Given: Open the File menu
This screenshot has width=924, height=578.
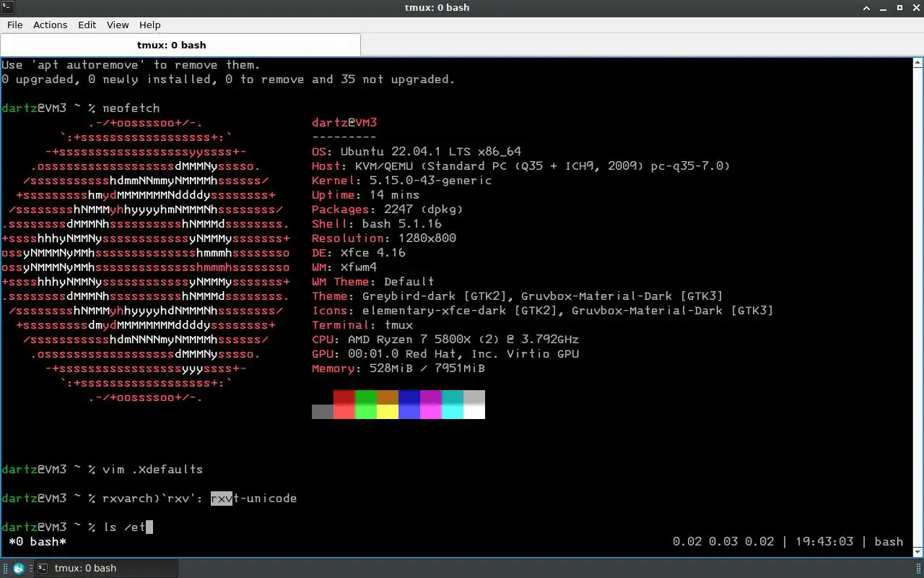Looking at the screenshot, I should click(14, 25).
